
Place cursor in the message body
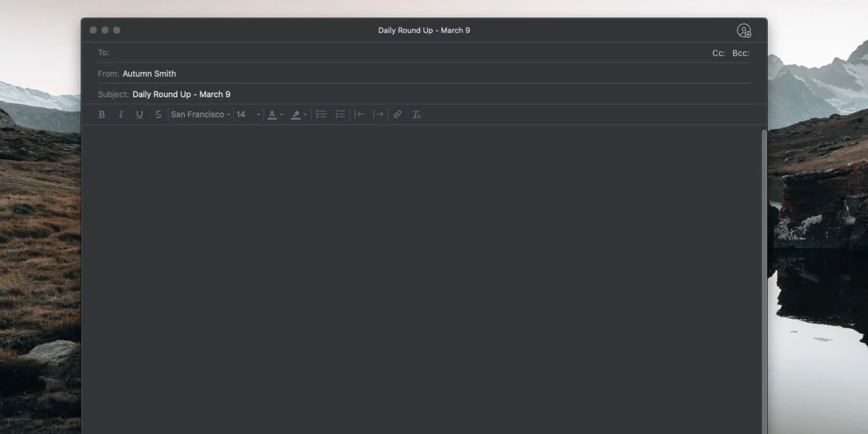pyautogui.click(x=421, y=279)
